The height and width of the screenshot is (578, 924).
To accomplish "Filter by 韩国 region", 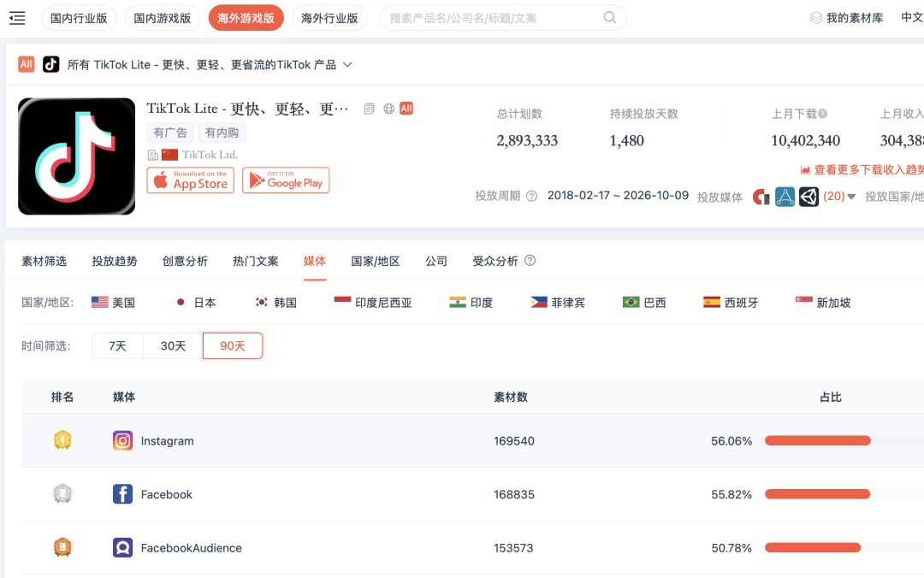I will click(275, 303).
